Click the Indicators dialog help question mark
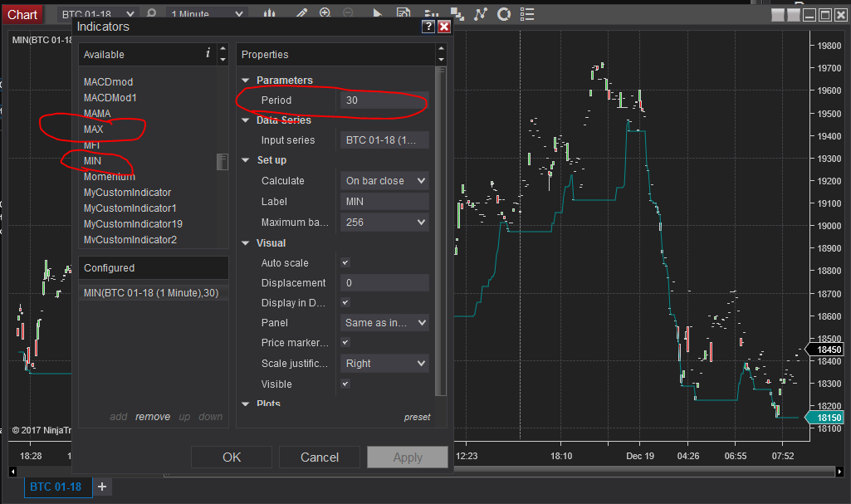Viewport: 851px width, 504px height. pyautogui.click(x=428, y=27)
